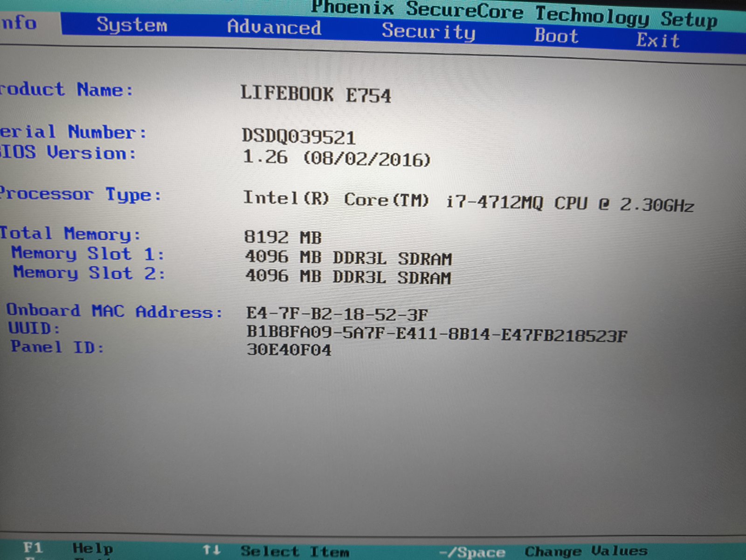The width and height of the screenshot is (746, 560).
Task: Select the partially visible Info tab
Action: (19, 22)
